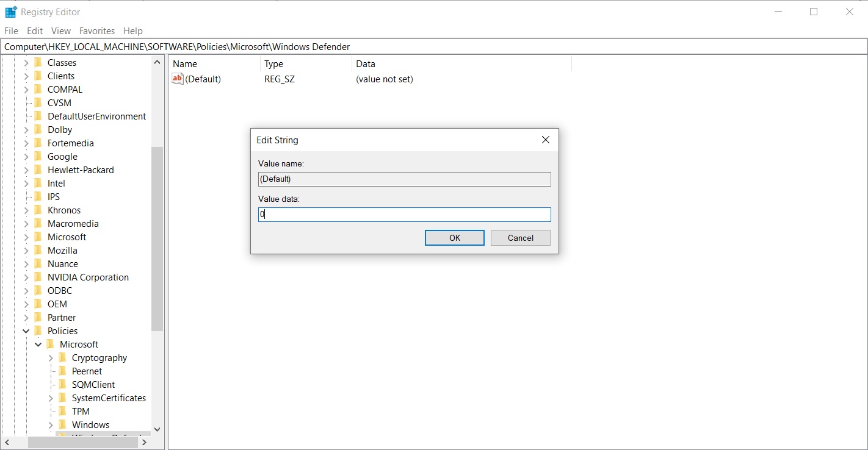This screenshot has width=868, height=450.
Task: Select the Cryptography folder icon
Action: coord(62,357)
